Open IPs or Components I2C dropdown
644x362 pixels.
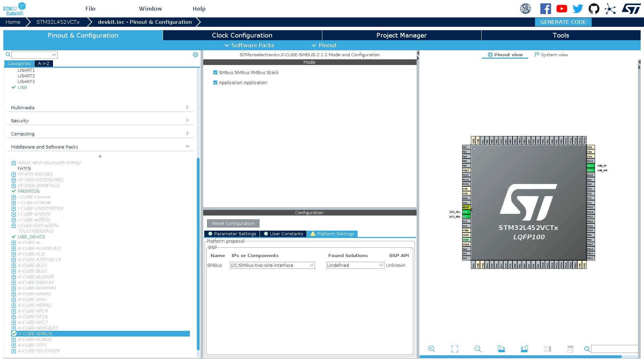pyautogui.click(x=272, y=265)
